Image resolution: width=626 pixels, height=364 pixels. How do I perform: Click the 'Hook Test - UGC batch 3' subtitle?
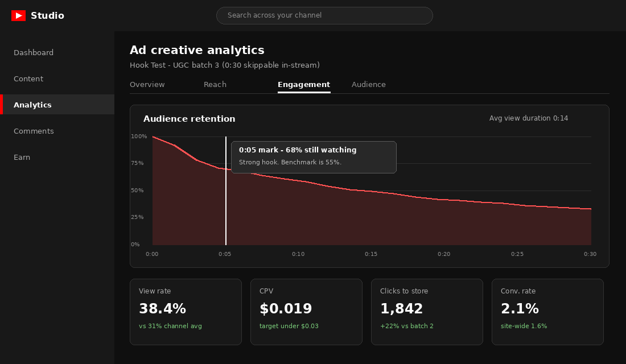225,65
